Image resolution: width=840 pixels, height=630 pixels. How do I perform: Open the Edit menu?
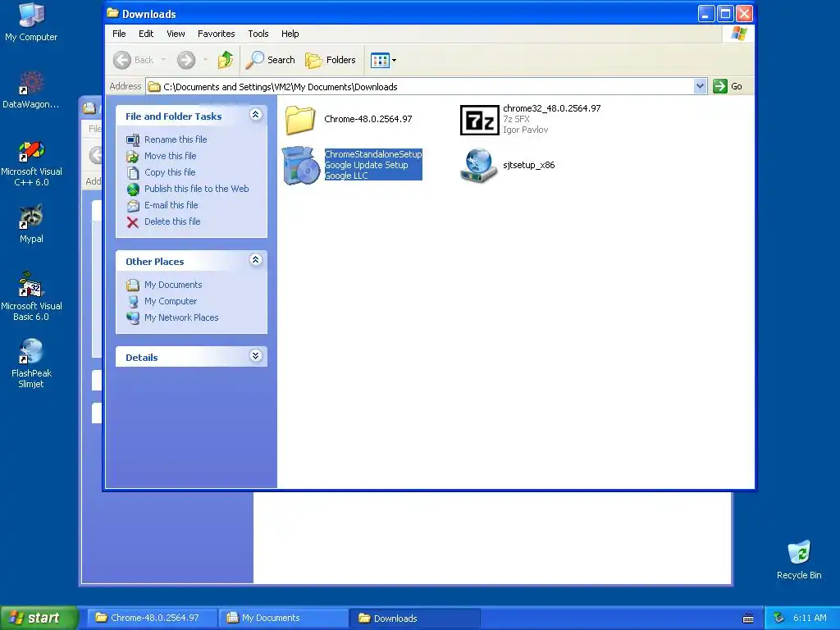click(x=146, y=34)
